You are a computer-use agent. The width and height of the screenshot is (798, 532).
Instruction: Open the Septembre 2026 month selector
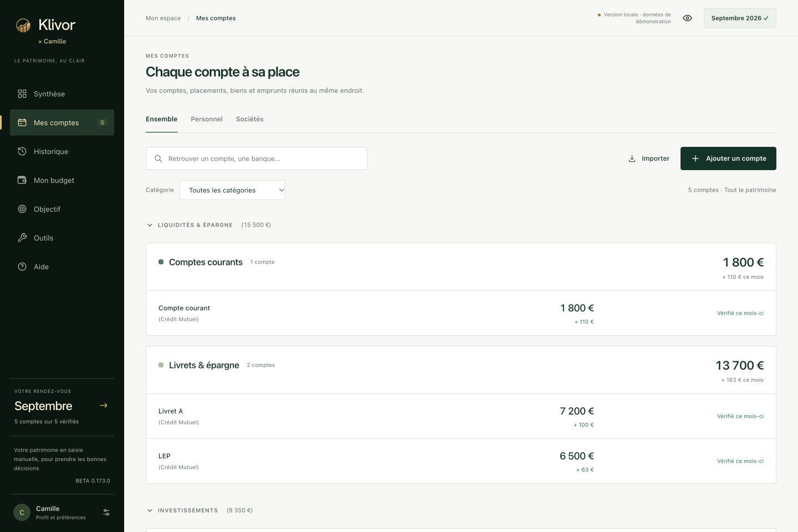coord(740,18)
